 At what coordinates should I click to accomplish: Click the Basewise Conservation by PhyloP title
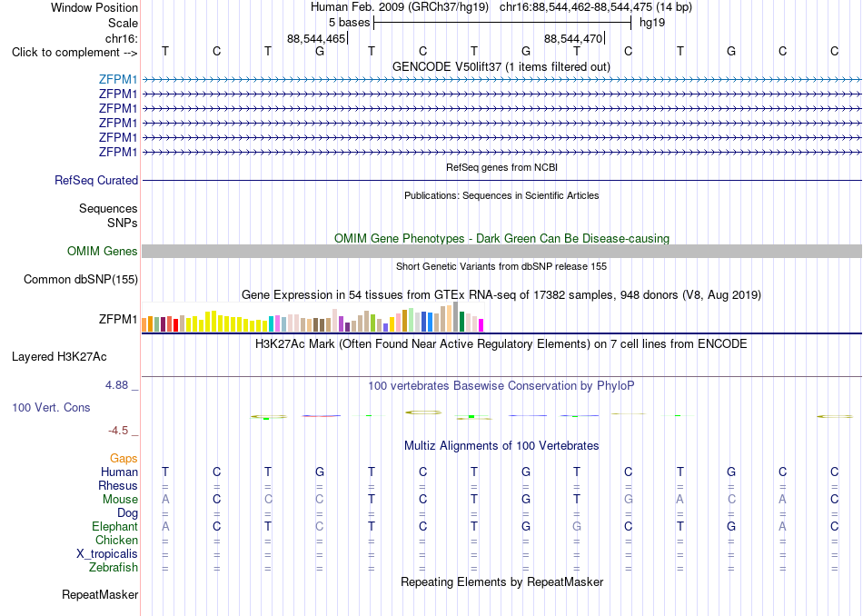501,385
